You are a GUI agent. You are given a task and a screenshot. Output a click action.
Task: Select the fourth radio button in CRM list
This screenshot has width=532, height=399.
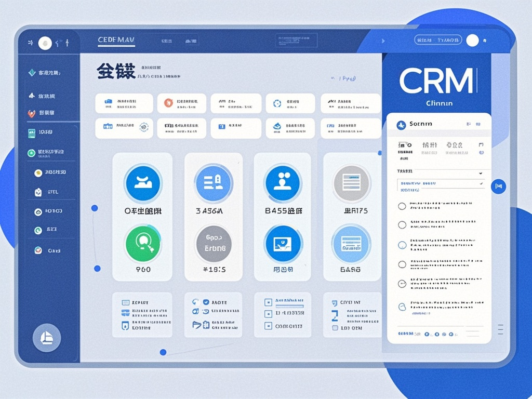coord(402,264)
